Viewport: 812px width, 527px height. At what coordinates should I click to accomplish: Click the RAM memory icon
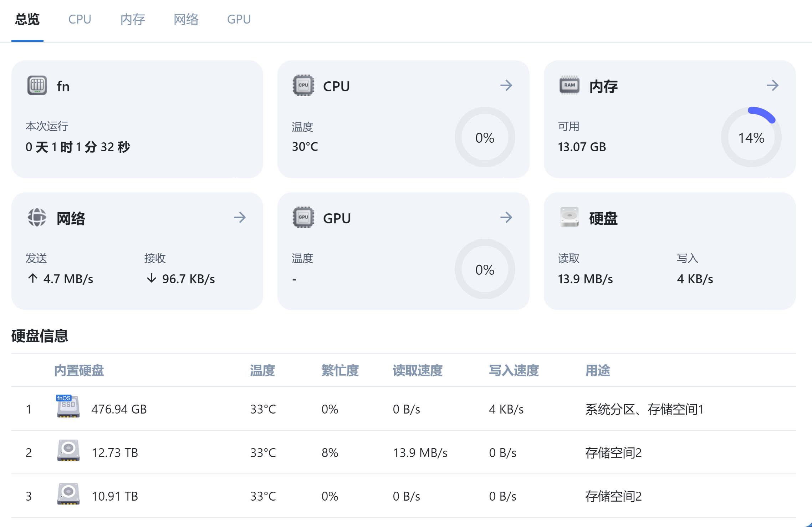point(570,85)
